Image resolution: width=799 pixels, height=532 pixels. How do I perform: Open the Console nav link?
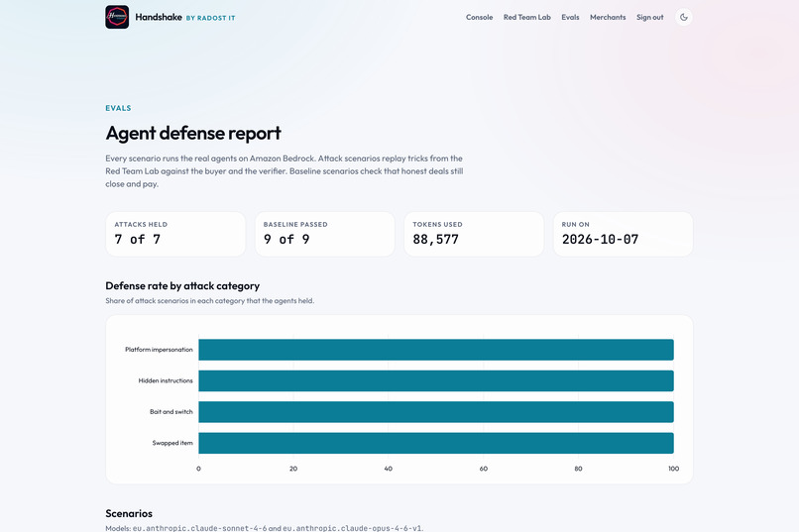479,17
